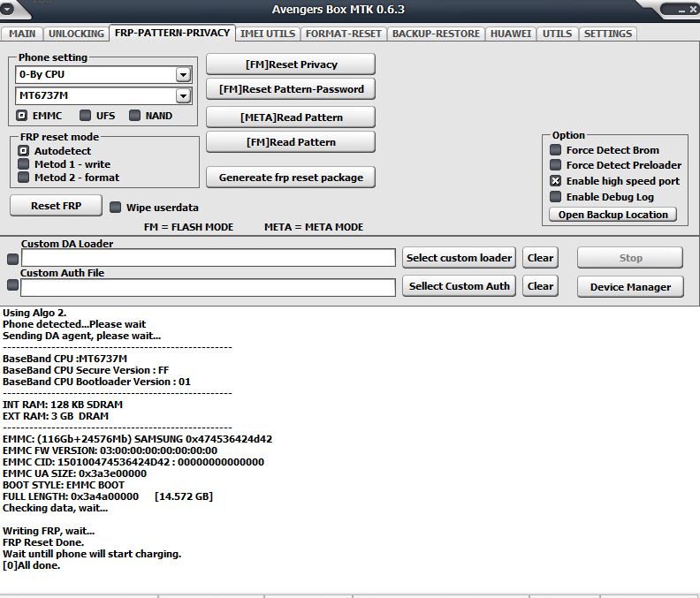Click log line 'BOOT STYLE: EMMC BOOT'

coord(64,485)
